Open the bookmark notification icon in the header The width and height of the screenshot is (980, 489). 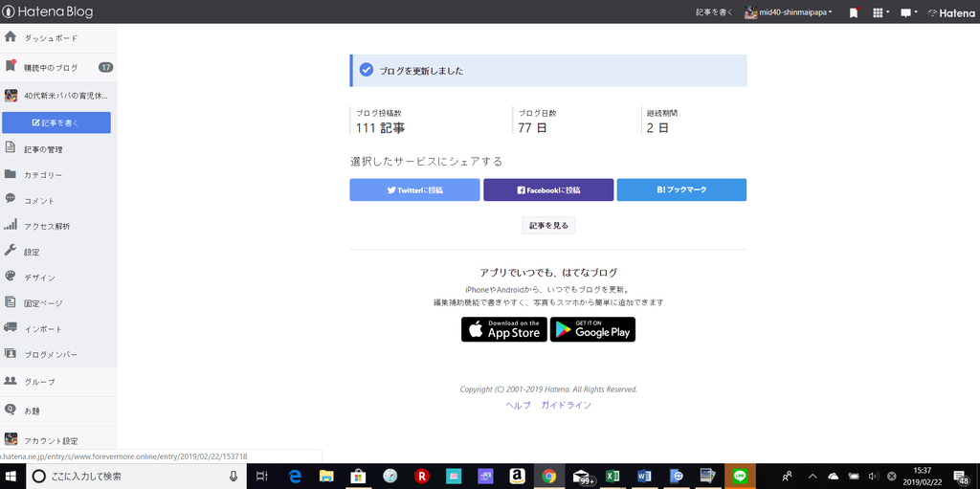point(854,12)
